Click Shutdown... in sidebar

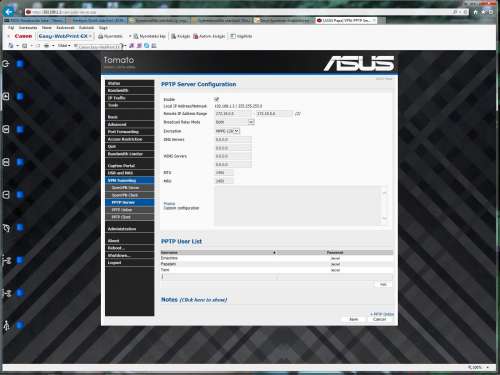[130, 255]
